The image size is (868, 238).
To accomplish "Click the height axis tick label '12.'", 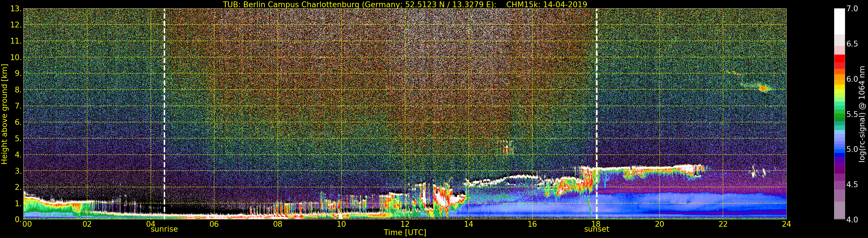I will pos(16,25).
